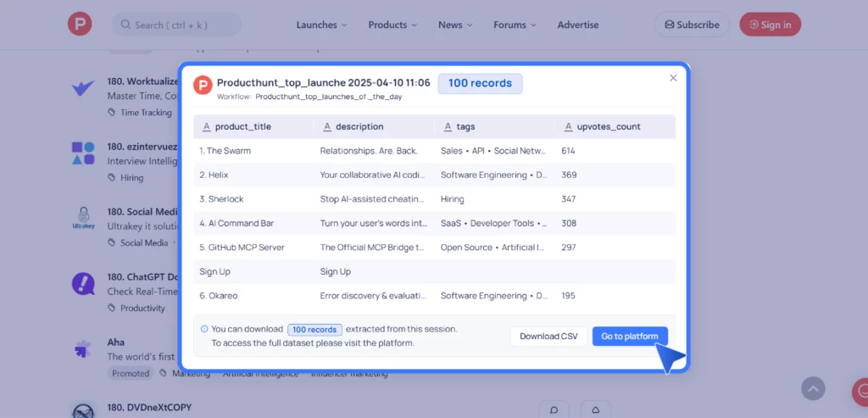868x418 pixels.
Task: Click the Subscribe button
Action: click(692, 25)
